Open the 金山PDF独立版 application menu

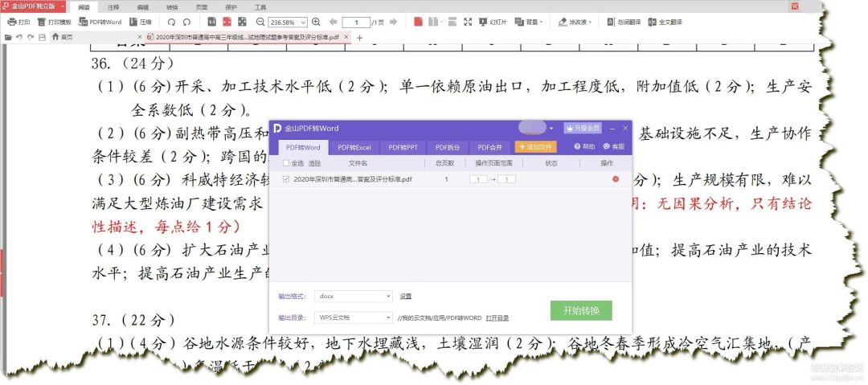(x=35, y=6)
